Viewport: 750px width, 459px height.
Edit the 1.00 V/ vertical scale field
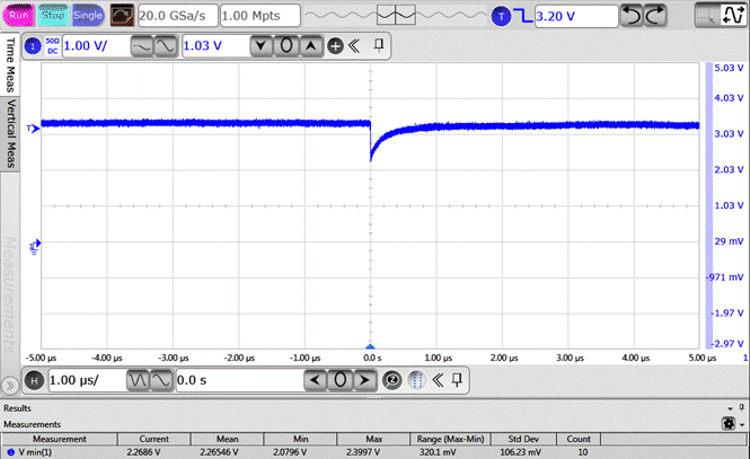click(96, 46)
